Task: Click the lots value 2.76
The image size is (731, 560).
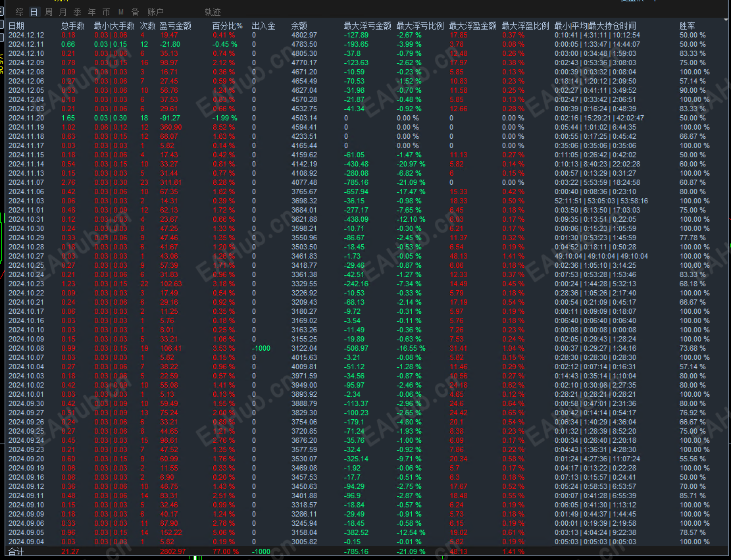Action: pyautogui.click(x=68, y=182)
